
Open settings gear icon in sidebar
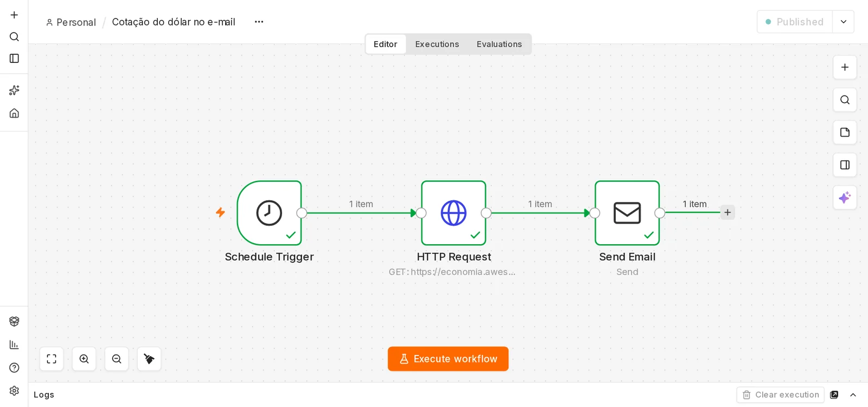14,391
